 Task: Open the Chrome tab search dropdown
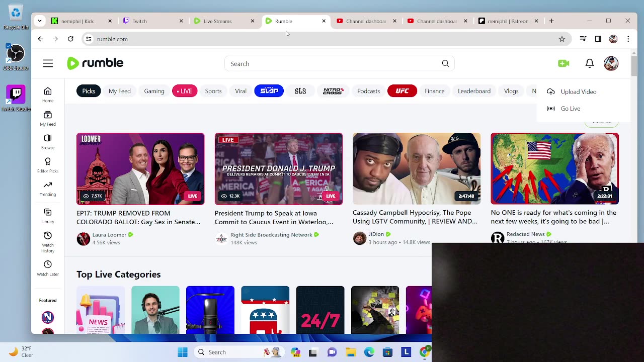tap(39, 21)
